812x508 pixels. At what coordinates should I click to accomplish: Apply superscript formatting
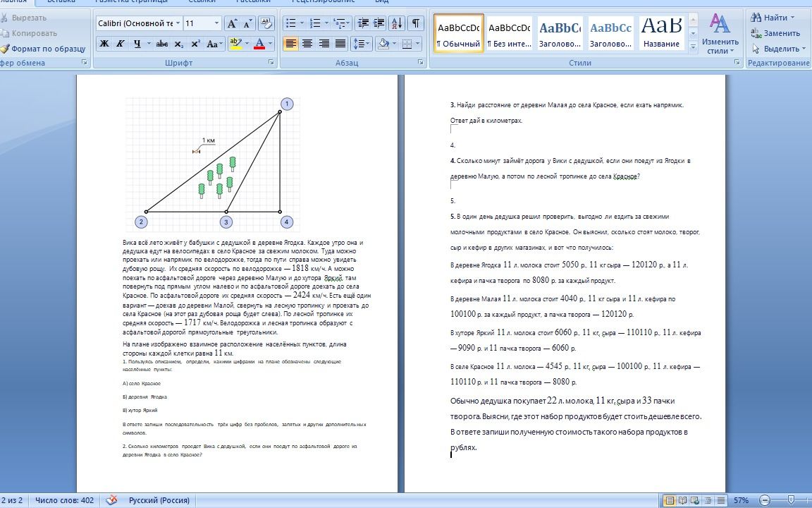195,44
